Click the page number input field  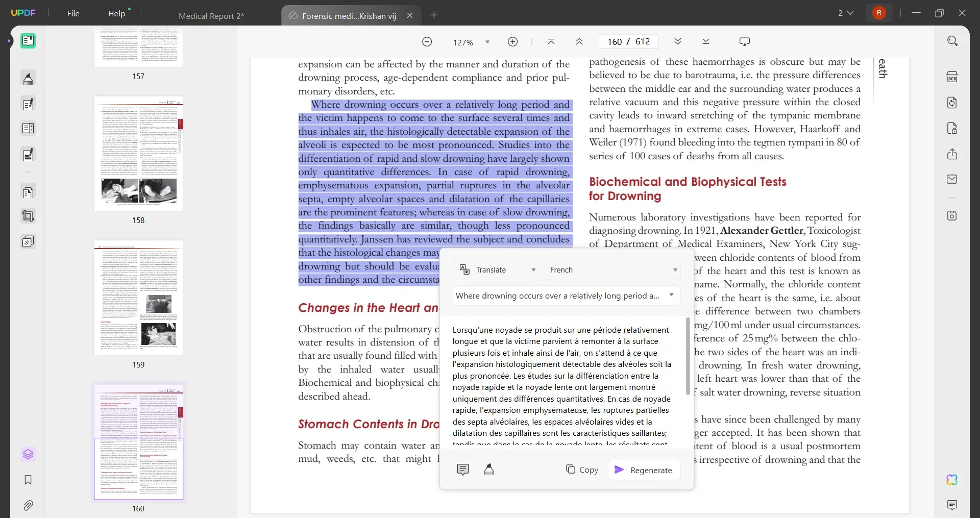(x=628, y=41)
